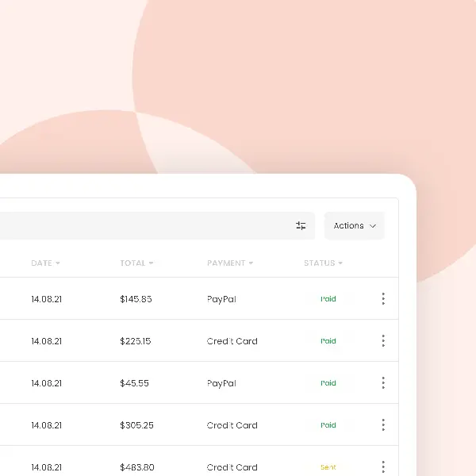Sort by the PAYMENT column header
Screen dimensions: 476x476
click(230, 263)
